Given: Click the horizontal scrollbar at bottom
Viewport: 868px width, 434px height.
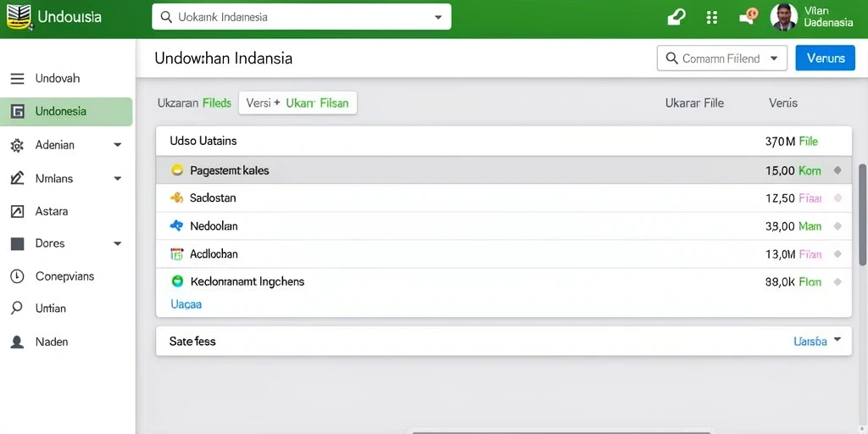Looking at the screenshot, I should pos(561,431).
